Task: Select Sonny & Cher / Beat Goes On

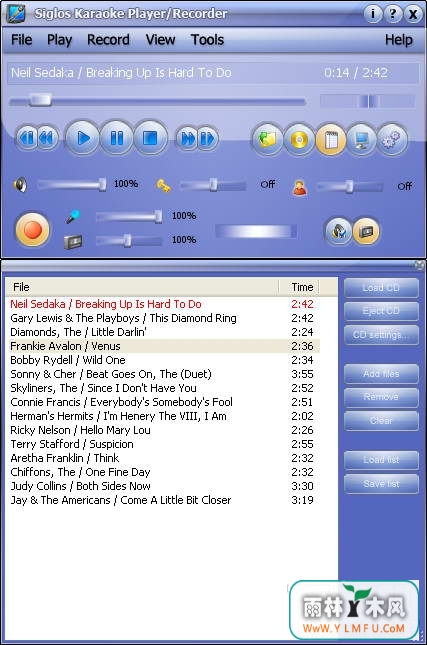Action: click(163, 374)
